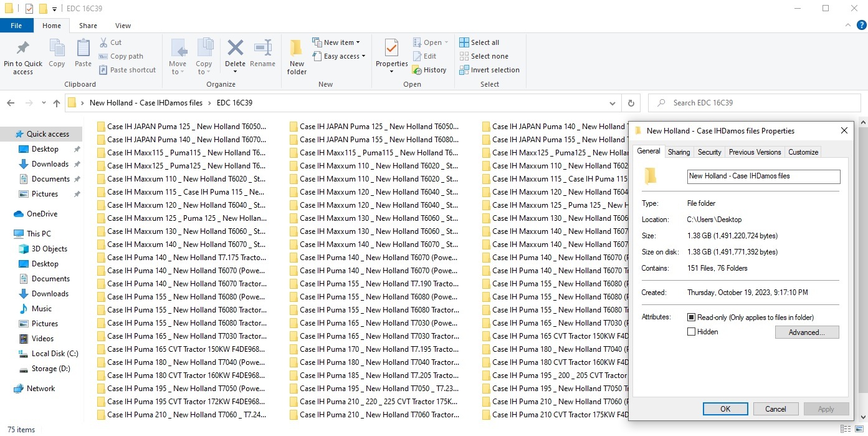Open the Security tab in Properties
Image resolution: width=868 pixels, height=436 pixels.
(x=709, y=152)
